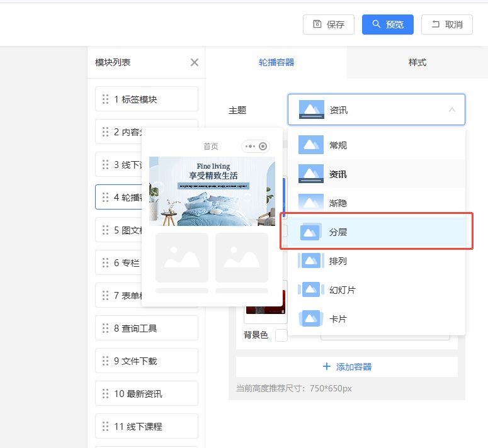Open the 背景色 background color swatch
Image resolution: width=488 pixels, height=448 pixels.
[281, 335]
